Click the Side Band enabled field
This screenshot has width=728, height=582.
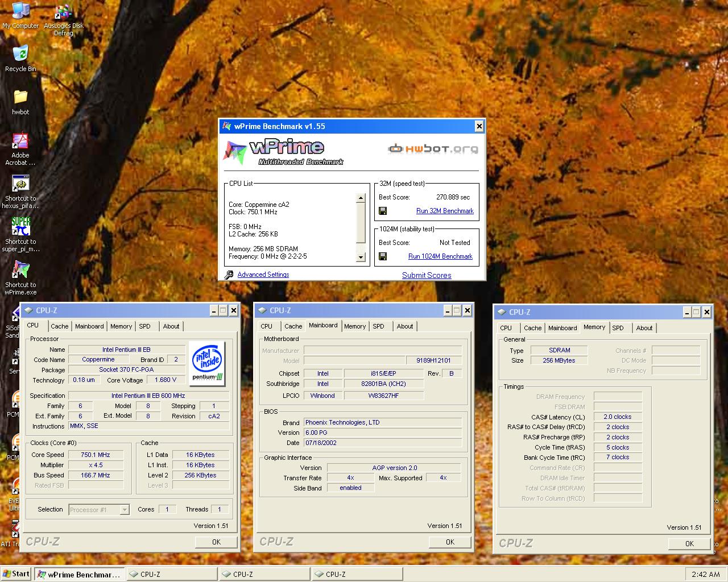(x=350, y=488)
